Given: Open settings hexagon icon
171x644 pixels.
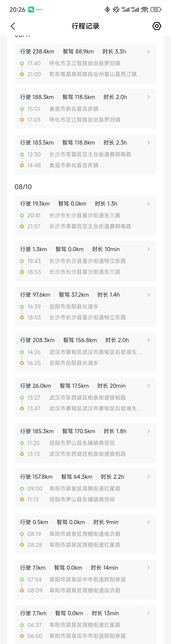Looking at the screenshot, I should 157,26.
